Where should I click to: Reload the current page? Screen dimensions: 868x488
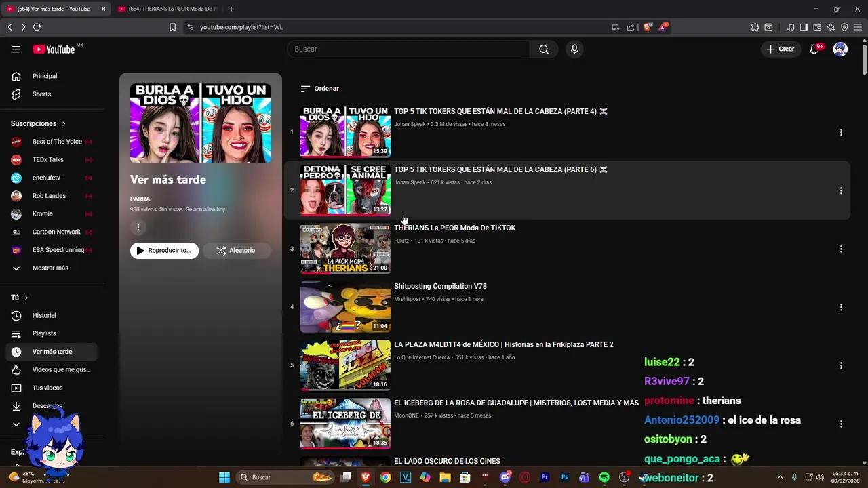pos(37,27)
